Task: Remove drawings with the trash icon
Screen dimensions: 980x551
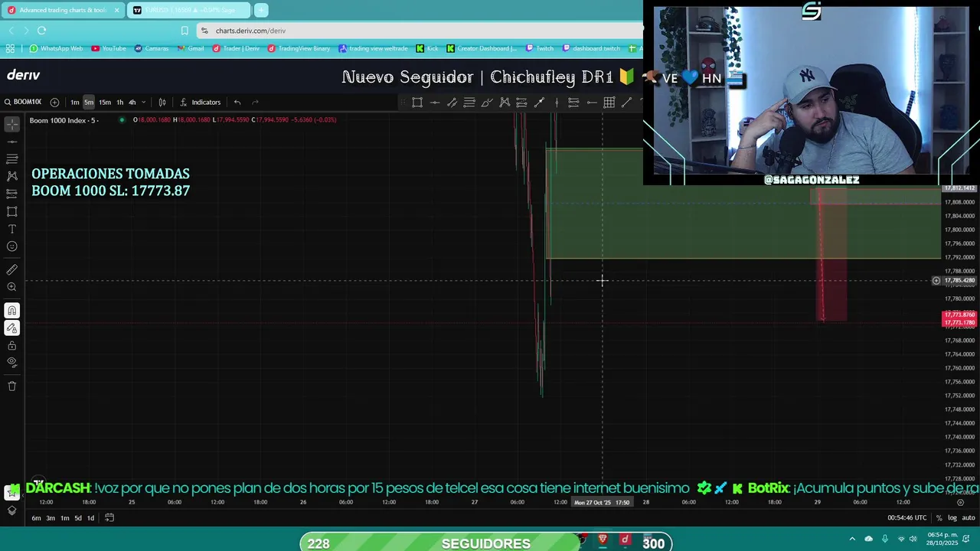Action: pyautogui.click(x=11, y=386)
